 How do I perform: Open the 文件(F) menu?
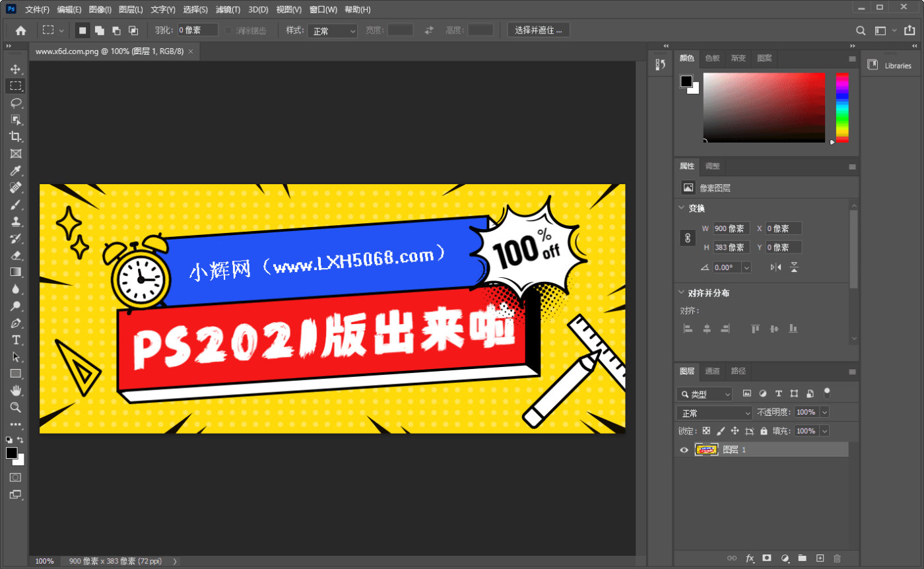pos(37,10)
